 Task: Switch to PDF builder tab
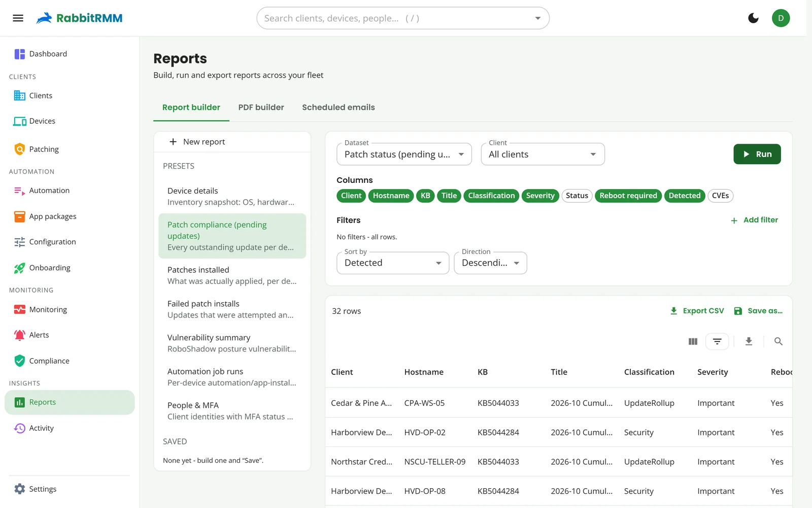pyautogui.click(x=261, y=107)
